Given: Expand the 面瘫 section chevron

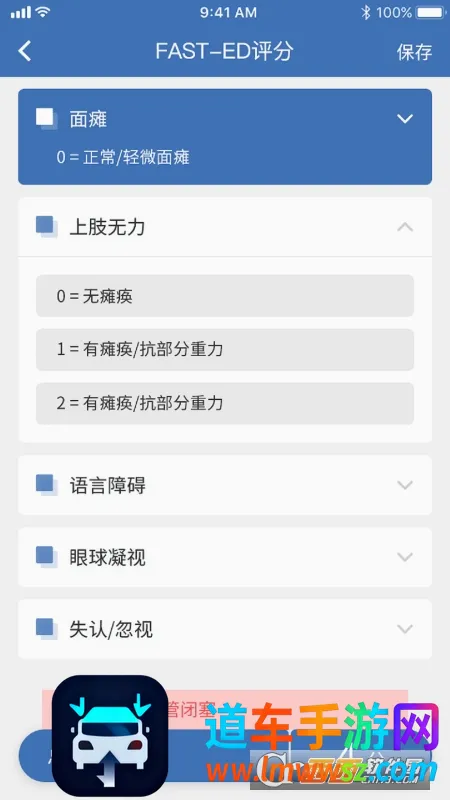Looking at the screenshot, I should pyautogui.click(x=405, y=119).
